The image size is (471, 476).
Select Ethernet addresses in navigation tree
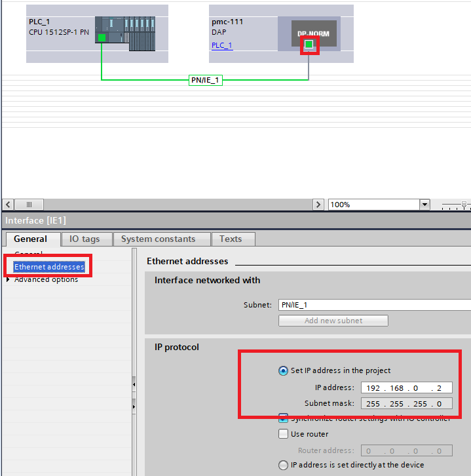pyautogui.click(x=49, y=267)
